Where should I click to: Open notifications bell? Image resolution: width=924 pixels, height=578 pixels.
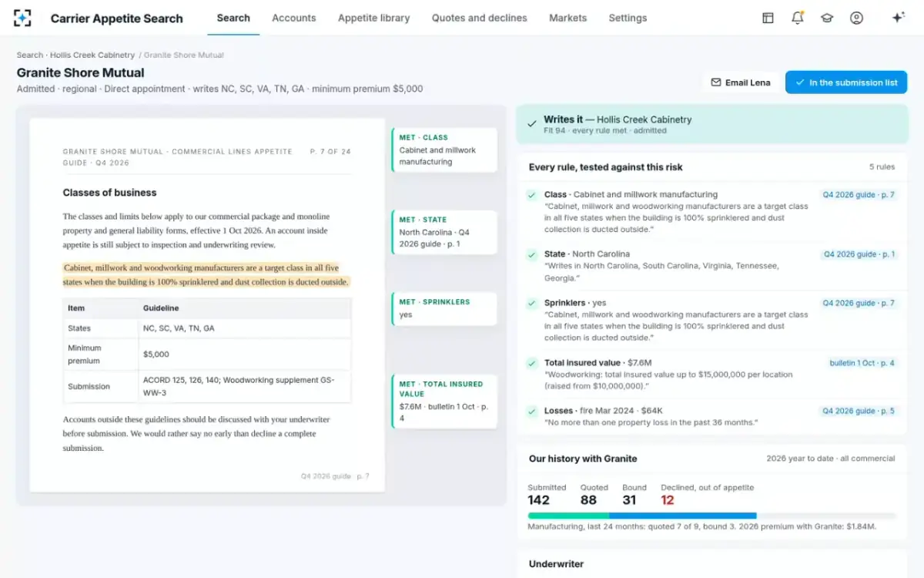click(798, 18)
